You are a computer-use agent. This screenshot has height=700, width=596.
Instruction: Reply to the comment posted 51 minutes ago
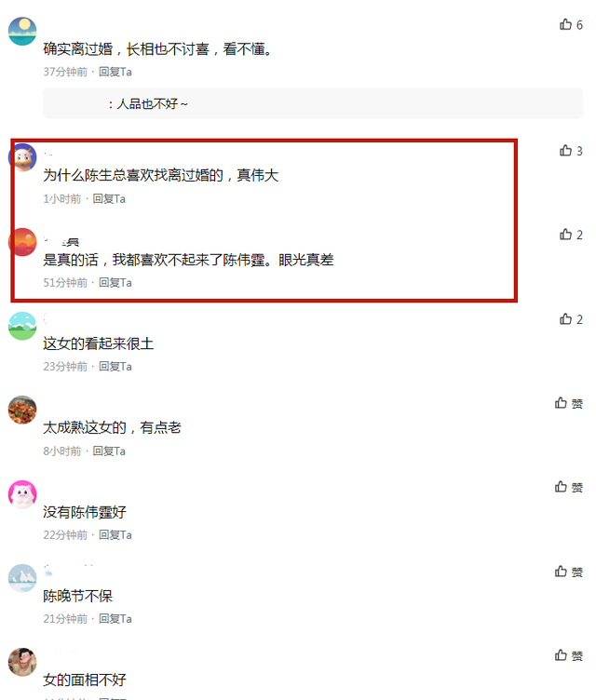tap(115, 283)
